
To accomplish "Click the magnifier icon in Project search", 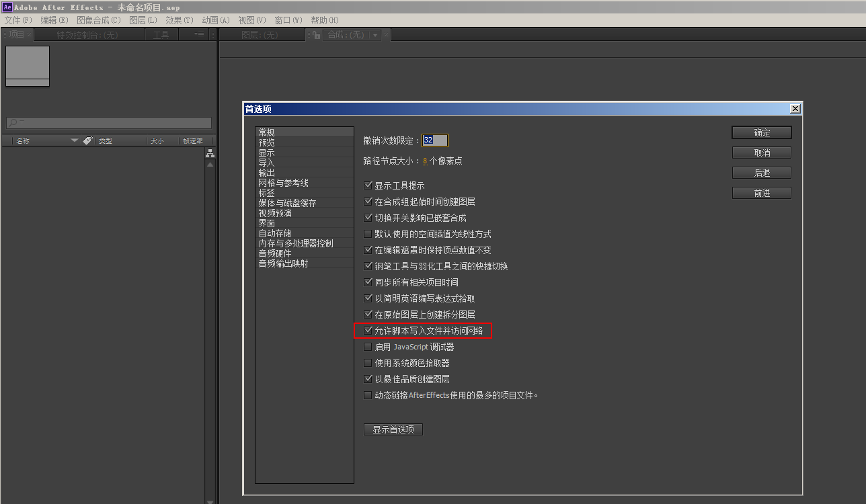I will (x=13, y=123).
